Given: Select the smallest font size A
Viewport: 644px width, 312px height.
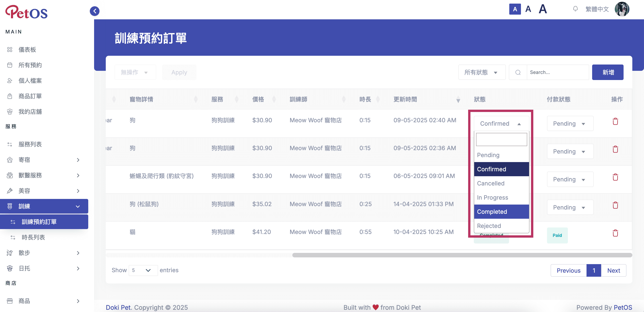Looking at the screenshot, I should [515, 9].
